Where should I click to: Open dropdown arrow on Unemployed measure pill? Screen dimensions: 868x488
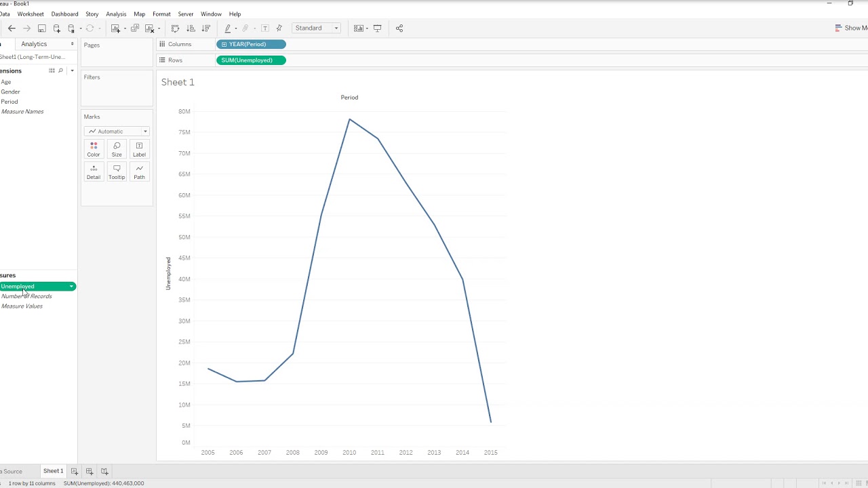(71, 287)
